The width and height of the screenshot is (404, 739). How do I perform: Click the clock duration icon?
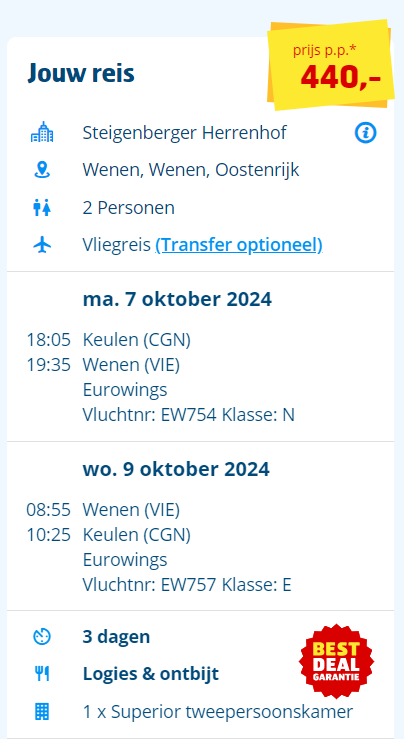point(42,637)
